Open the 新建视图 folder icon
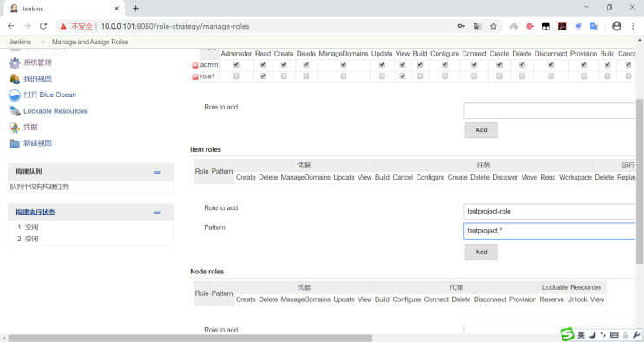644x342 pixels. coord(15,143)
